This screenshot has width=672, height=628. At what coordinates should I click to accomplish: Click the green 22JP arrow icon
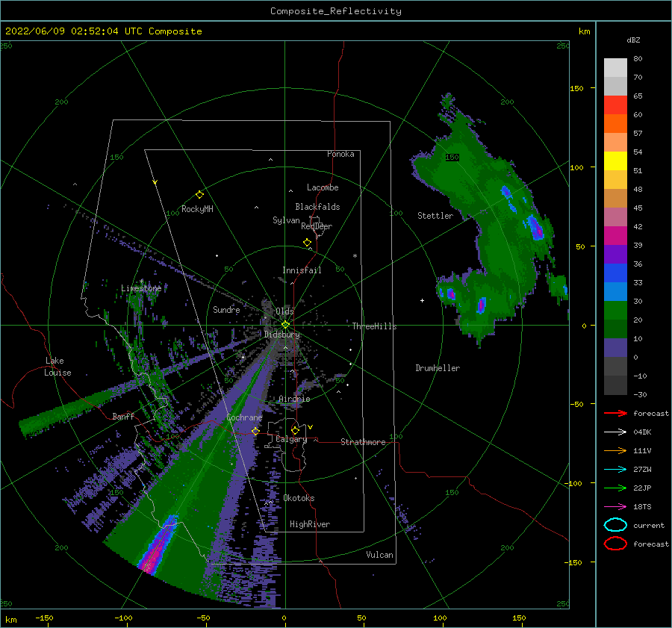[x=615, y=488]
